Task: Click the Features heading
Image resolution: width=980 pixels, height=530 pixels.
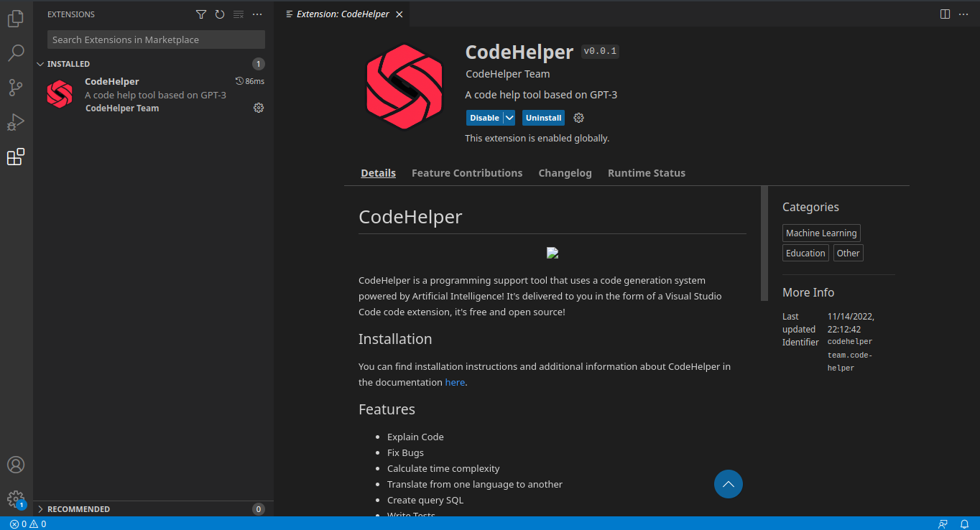Action: 387,409
